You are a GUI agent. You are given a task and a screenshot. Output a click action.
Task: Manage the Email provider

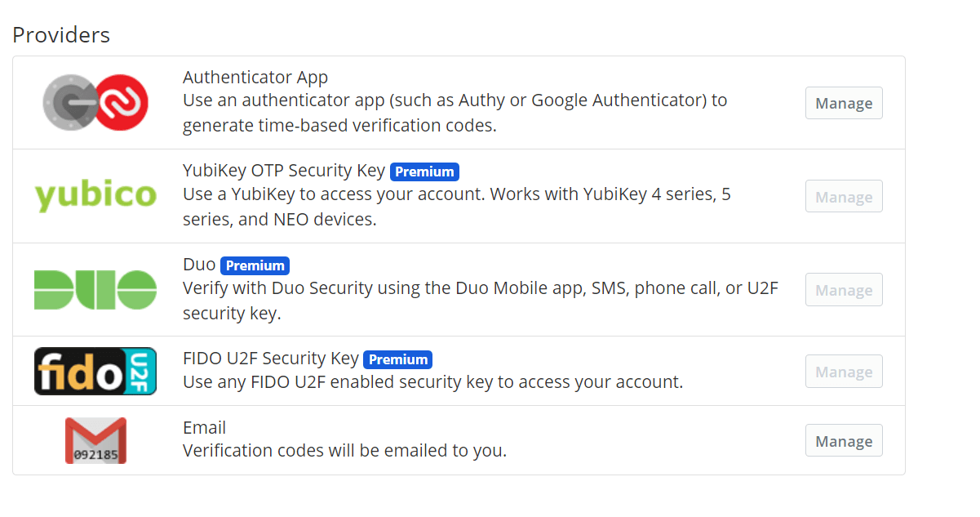click(844, 441)
